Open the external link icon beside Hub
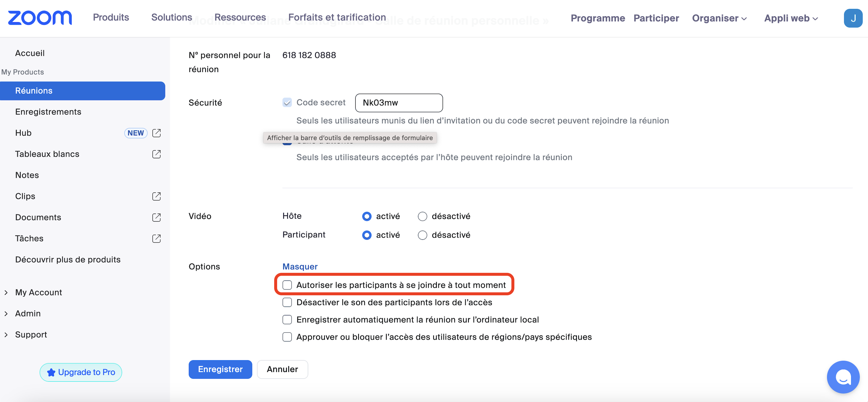 point(156,133)
